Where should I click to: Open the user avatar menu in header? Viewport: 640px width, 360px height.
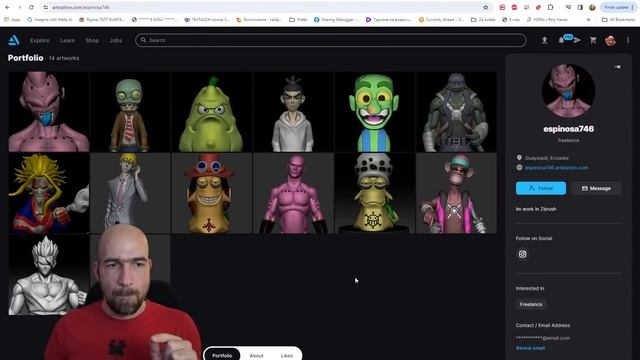tap(610, 40)
